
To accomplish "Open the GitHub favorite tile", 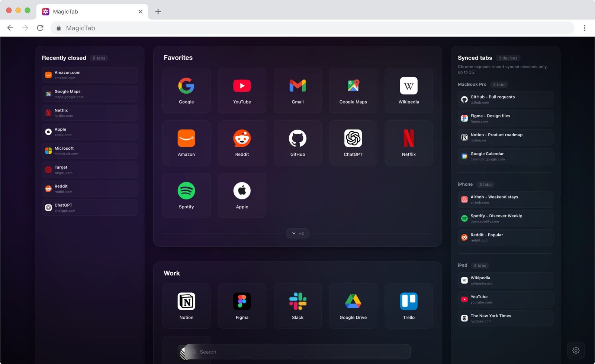I will point(297,143).
